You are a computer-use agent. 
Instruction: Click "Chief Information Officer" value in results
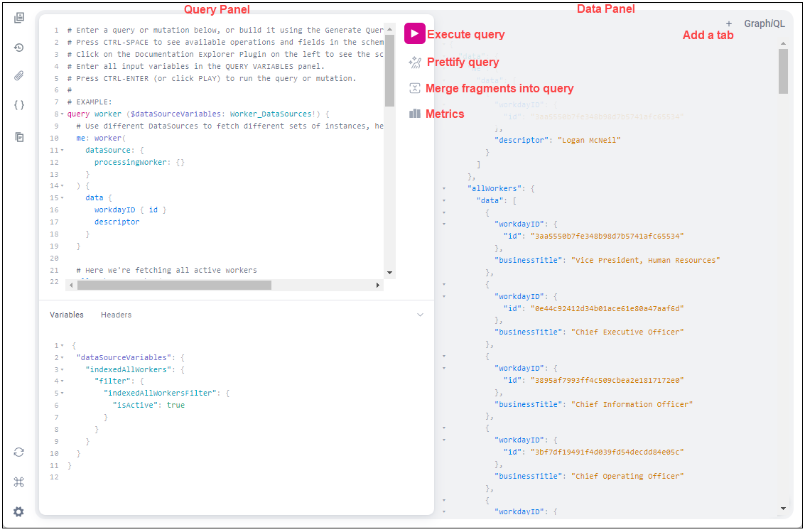(x=632, y=404)
